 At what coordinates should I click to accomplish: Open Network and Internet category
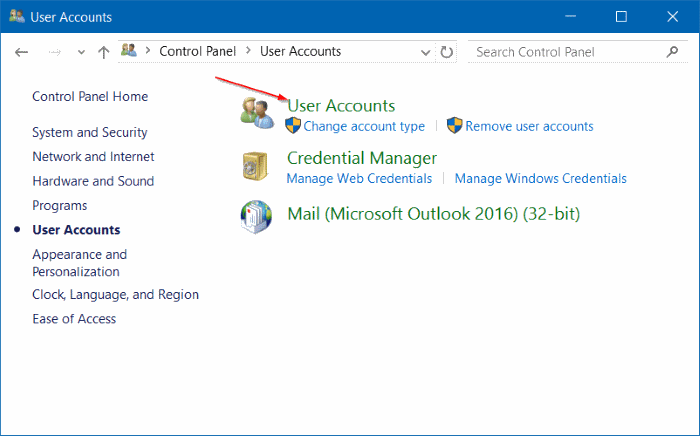93,157
